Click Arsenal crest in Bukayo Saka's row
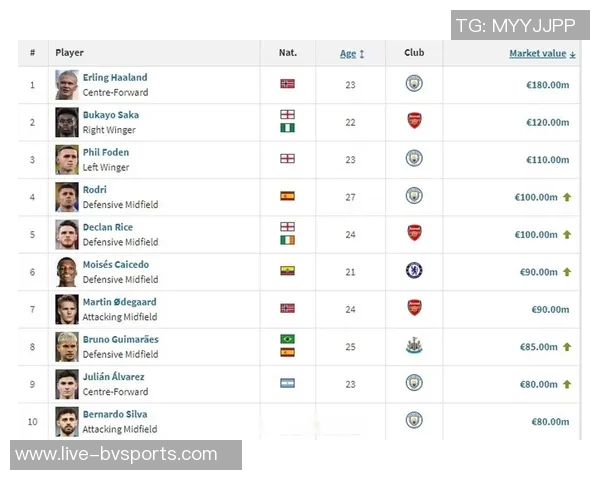This screenshot has height=480, width=600. tap(414, 121)
